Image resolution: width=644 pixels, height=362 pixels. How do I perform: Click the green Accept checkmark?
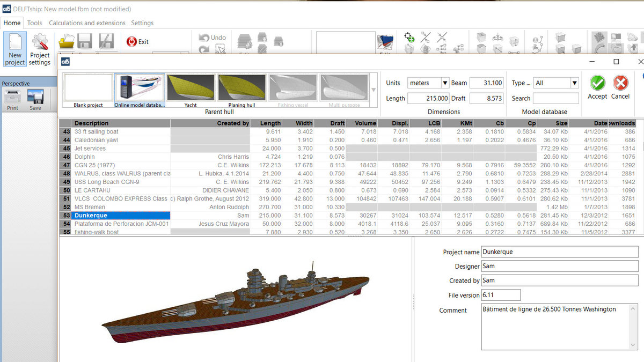[x=597, y=83]
